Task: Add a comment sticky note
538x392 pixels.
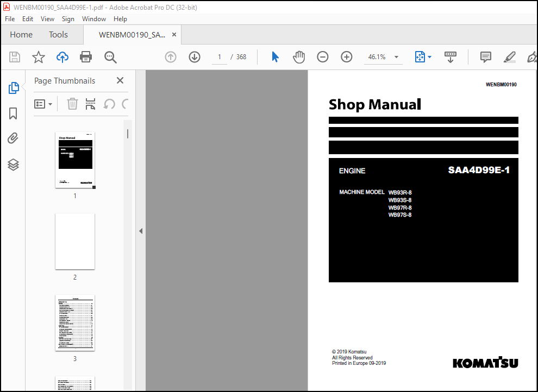Action: (485, 57)
